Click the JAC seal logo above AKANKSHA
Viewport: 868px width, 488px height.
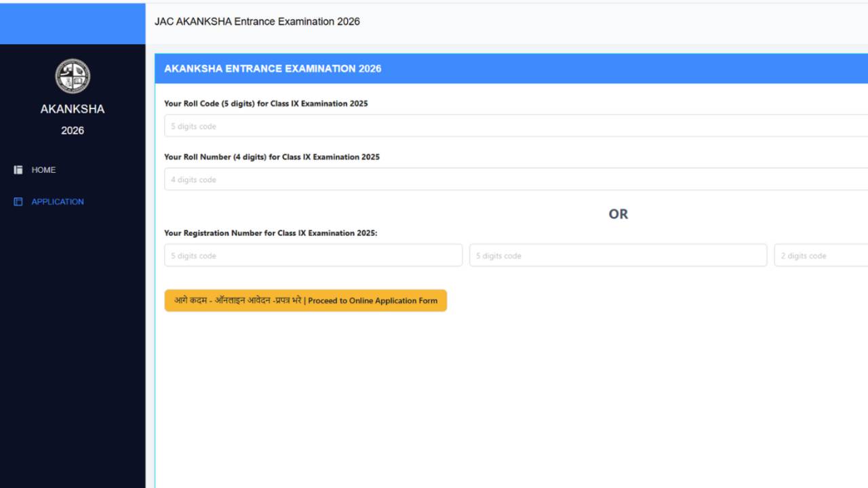pos(72,76)
